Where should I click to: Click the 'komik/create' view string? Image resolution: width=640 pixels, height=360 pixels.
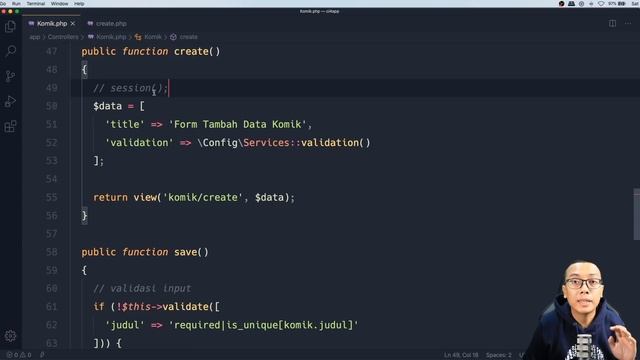(x=203, y=198)
